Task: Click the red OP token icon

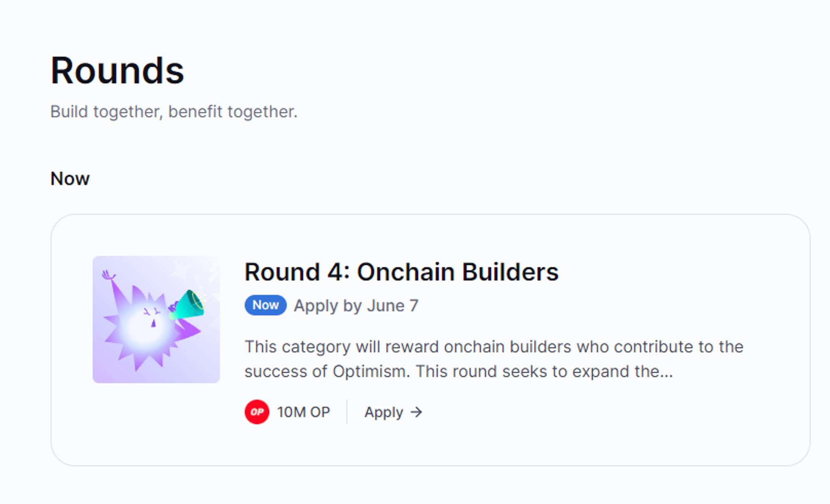Action: pyautogui.click(x=257, y=412)
